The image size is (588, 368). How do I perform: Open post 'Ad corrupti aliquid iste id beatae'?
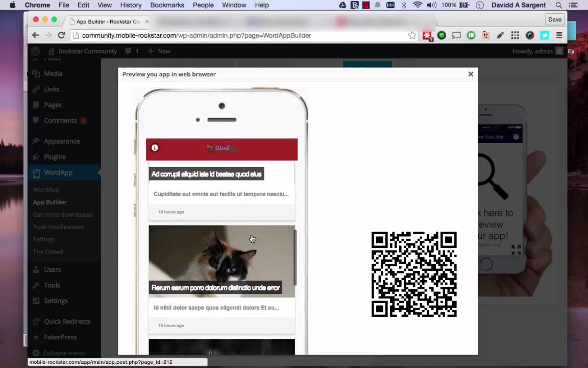point(206,174)
